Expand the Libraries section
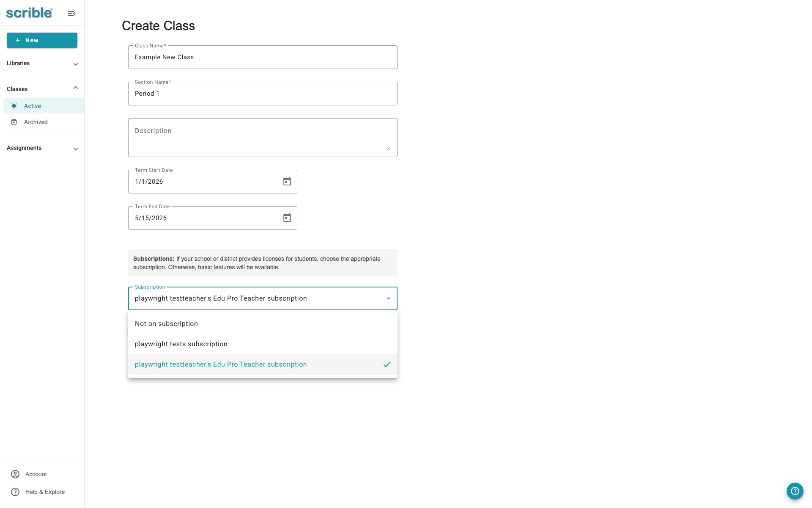This screenshot has width=812, height=508. coord(75,64)
